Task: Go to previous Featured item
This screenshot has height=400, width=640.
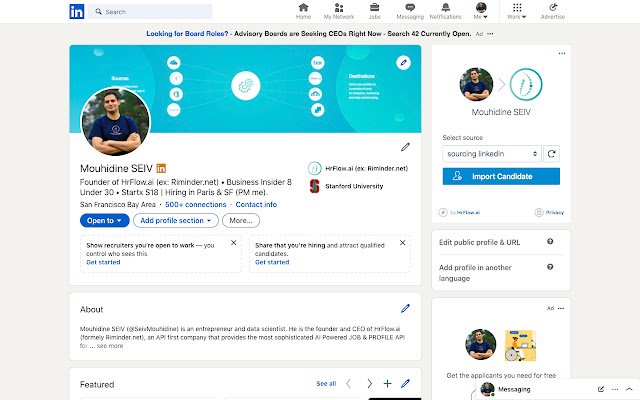Action: click(349, 384)
